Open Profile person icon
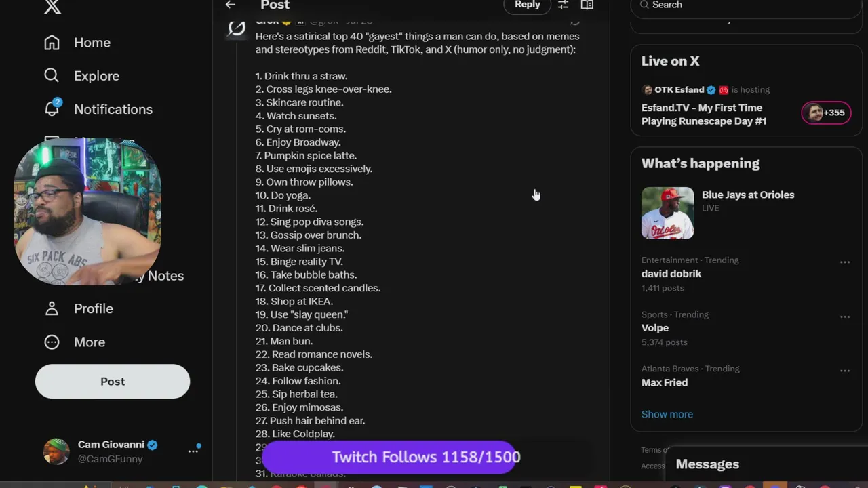 click(x=52, y=308)
